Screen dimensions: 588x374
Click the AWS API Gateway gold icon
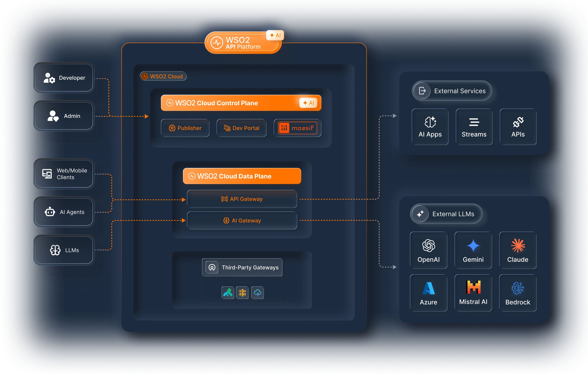point(242,293)
